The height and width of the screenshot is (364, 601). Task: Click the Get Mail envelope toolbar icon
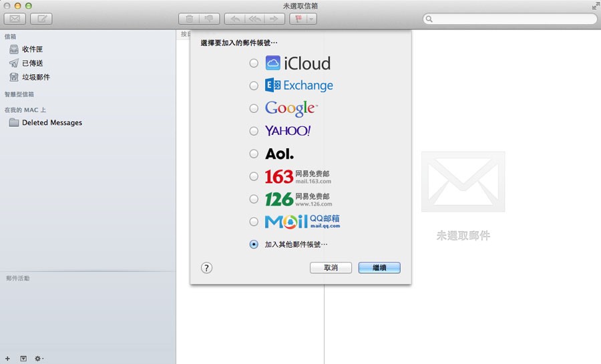point(15,19)
